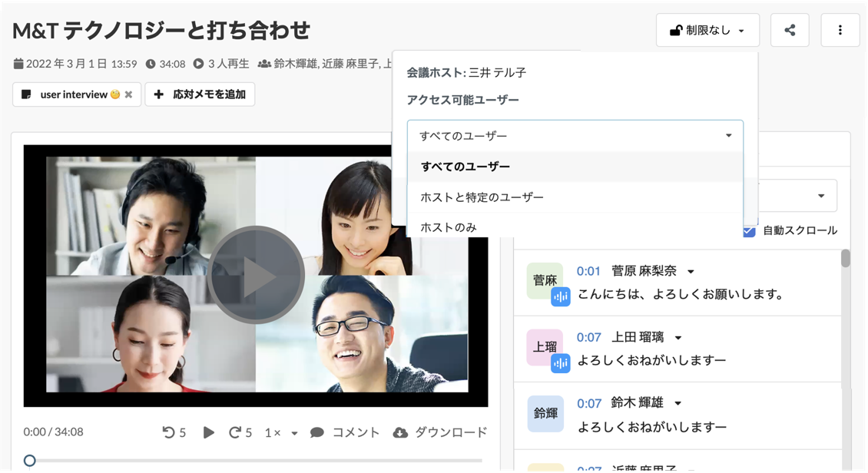Skip forward 5 seconds
This screenshot has width=868, height=473.
(x=240, y=432)
